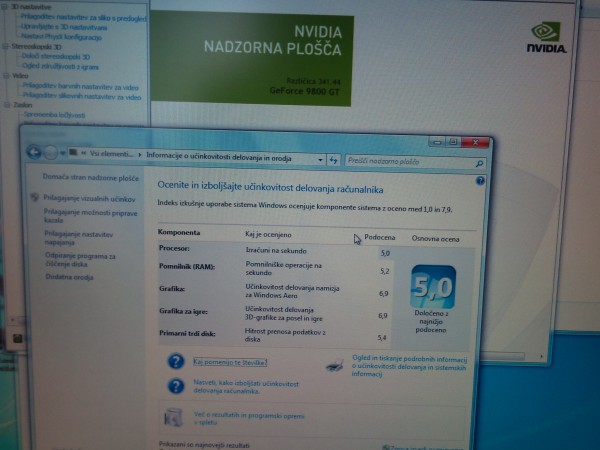Click the 'Podocena' column header
The height and width of the screenshot is (450, 600).
tap(380, 237)
